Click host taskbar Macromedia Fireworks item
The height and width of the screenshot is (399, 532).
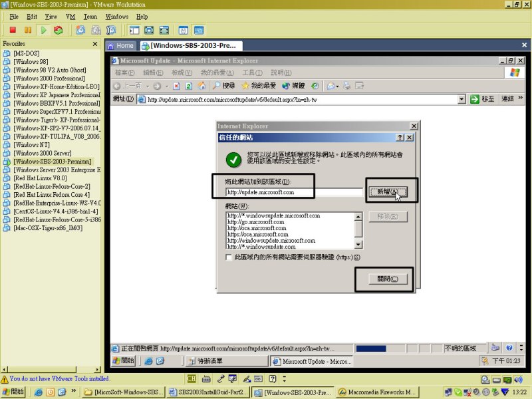click(x=378, y=392)
